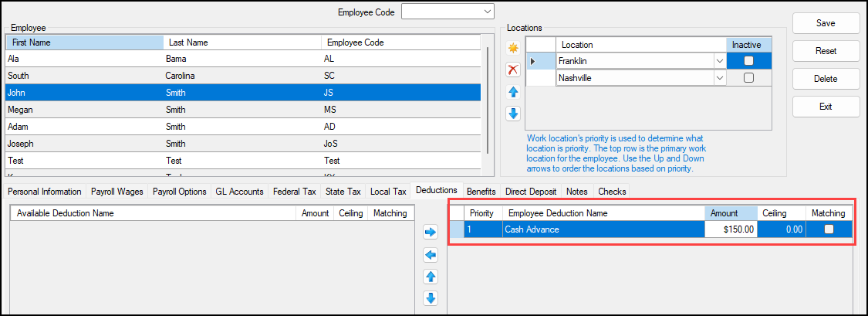Move location down with blue down arrow
Screen dimensions: 868x316
tap(512, 114)
